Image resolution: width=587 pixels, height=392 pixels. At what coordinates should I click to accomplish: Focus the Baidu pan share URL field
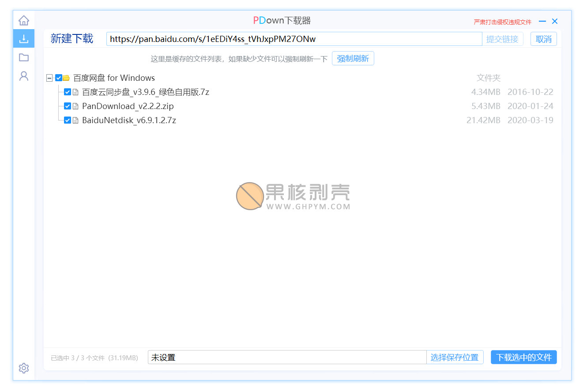294,39
